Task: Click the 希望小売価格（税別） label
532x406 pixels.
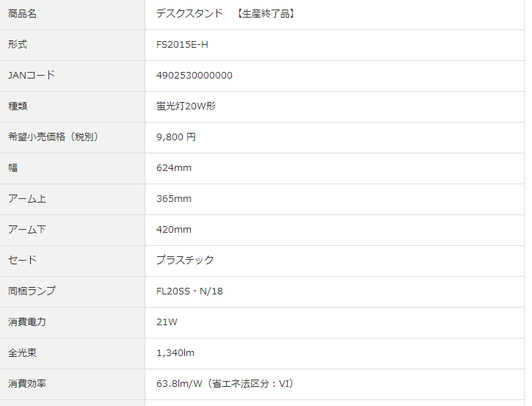Action: [53, 137]
